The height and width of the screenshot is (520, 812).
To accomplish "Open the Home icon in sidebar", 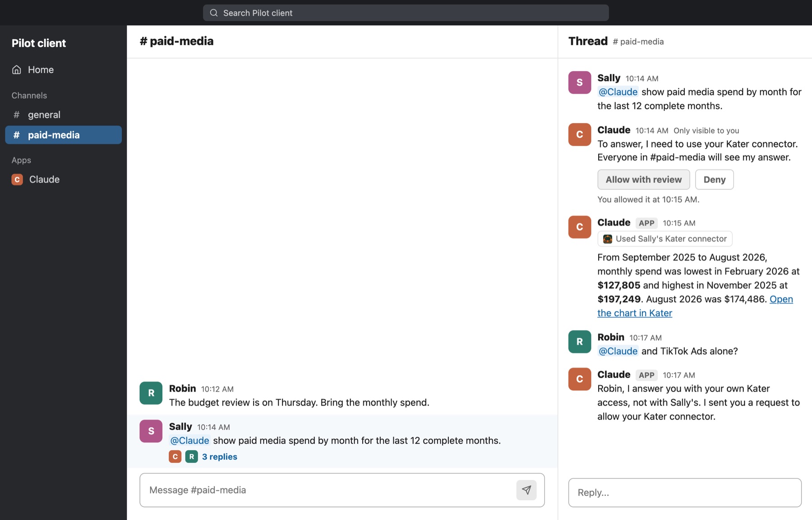I will (17, 70).
